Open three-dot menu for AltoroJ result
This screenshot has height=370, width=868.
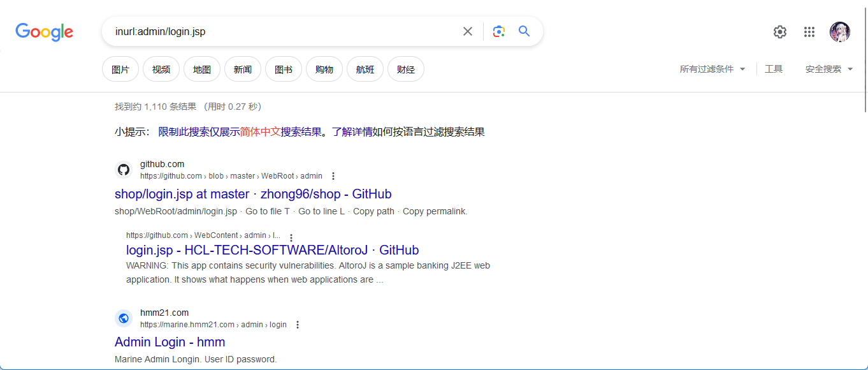point(291,237)
